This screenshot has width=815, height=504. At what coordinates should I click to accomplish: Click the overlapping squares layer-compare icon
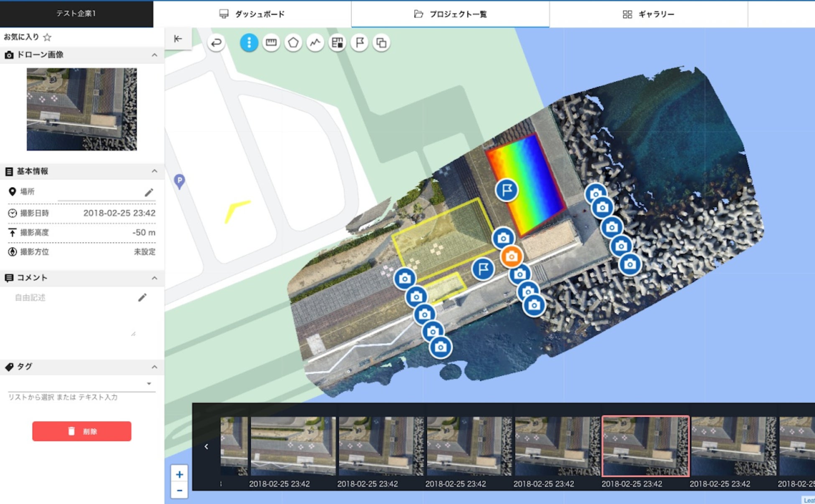pos(381,43)
